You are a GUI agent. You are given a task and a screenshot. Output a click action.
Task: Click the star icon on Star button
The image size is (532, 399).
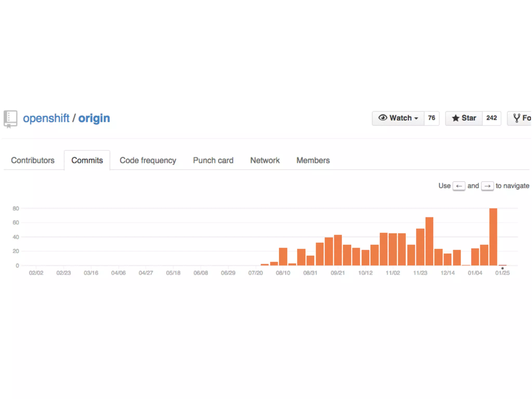[x=455, y=118]
